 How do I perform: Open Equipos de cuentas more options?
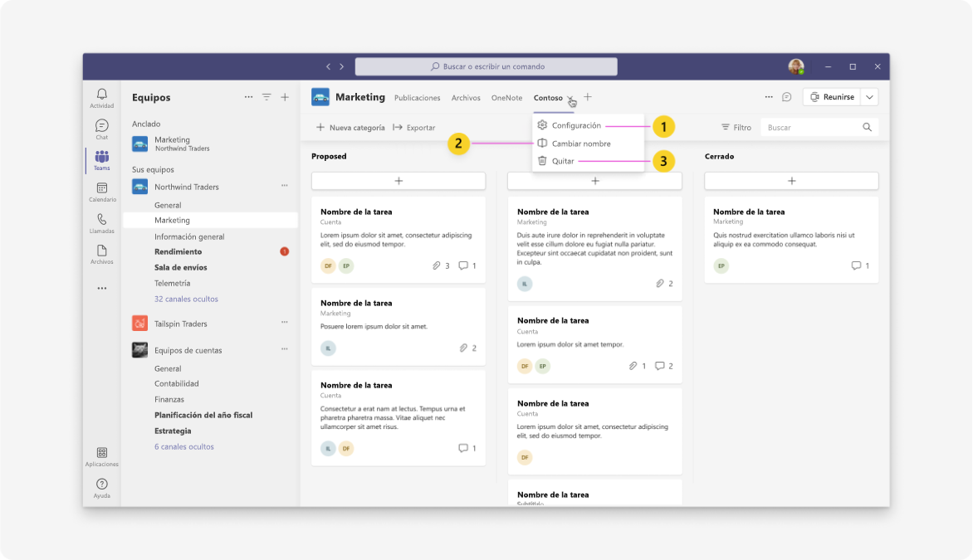click(x=284, y=348)
